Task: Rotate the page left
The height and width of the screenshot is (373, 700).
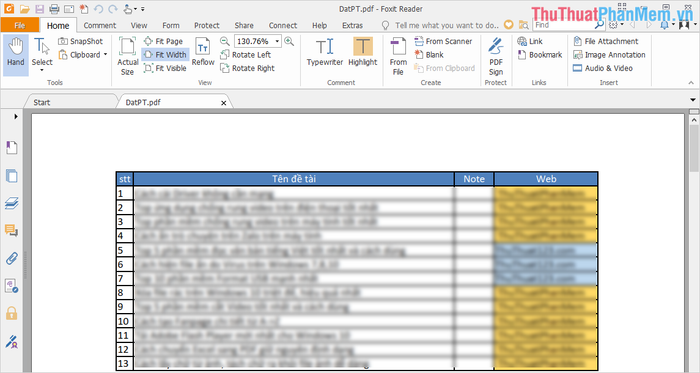Action: coord(246,54)
